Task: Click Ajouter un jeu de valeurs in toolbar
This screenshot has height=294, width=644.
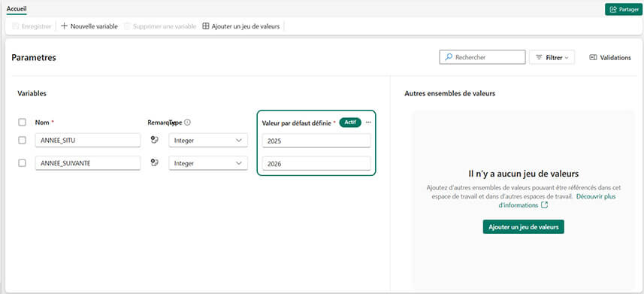Action: [241, 26]
